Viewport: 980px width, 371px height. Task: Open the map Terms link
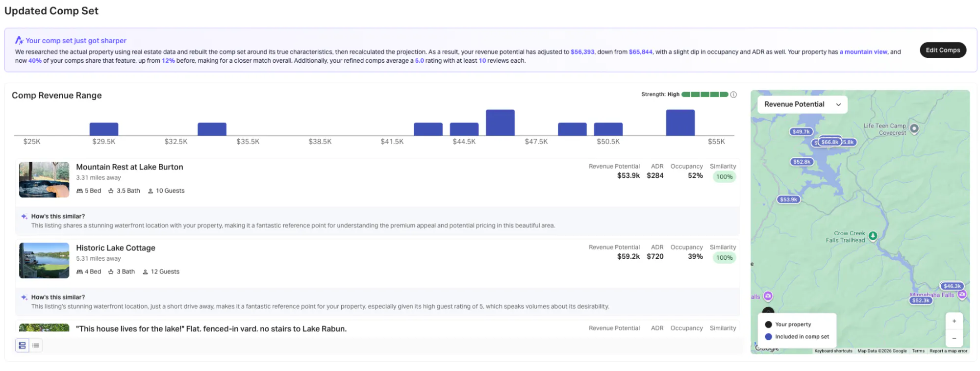click(x=918, y=351)
